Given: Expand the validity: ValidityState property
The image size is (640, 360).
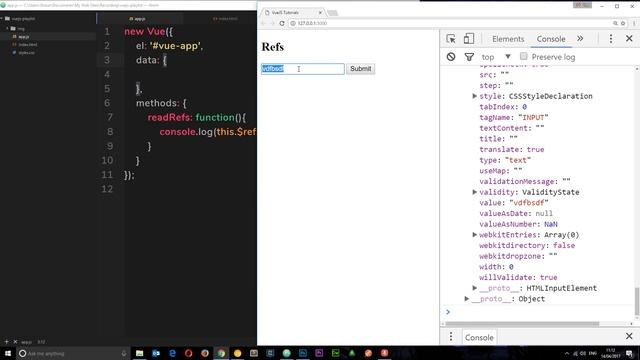Looking at the screenshot, I should click(474, 192).
